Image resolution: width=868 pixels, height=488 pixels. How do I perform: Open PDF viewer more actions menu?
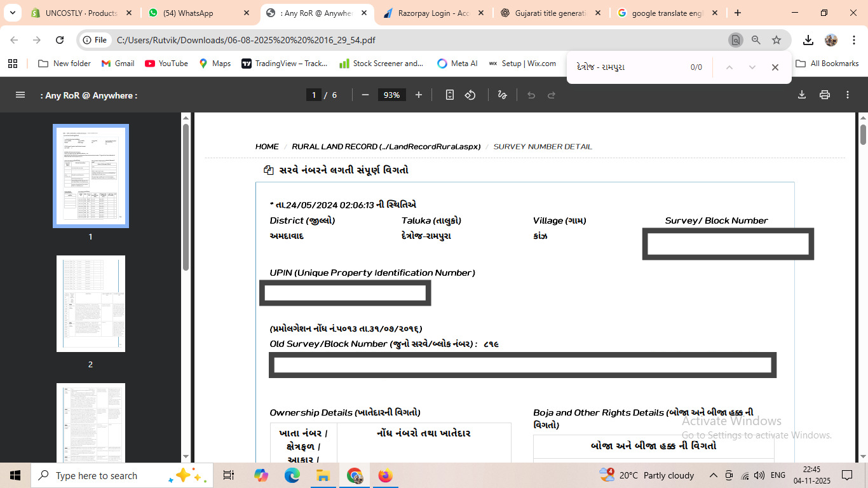[848, 95]
